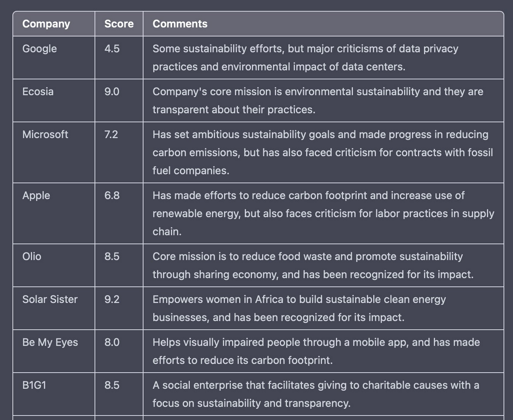Click Google's score of 4.5
The width and height of the screenshot is (513, 420).
(112, 48)
